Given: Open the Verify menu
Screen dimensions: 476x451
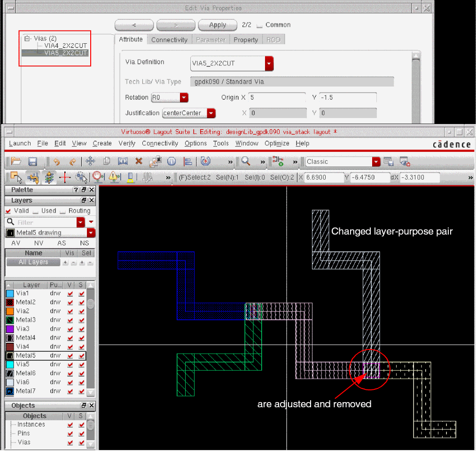Looking at the screenshot, I should pyautogui.click(x=127, y=143).
